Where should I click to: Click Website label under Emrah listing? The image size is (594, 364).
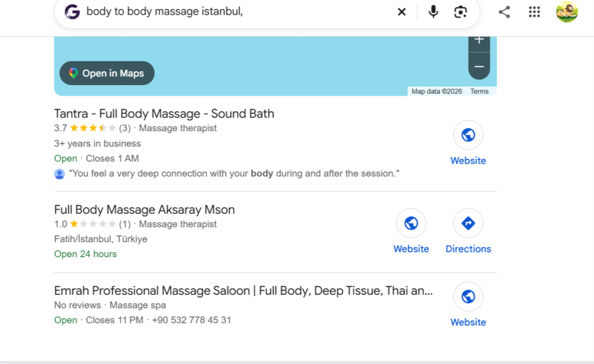click(468, 322)
